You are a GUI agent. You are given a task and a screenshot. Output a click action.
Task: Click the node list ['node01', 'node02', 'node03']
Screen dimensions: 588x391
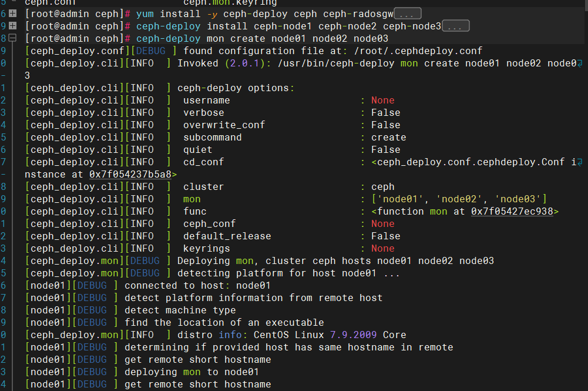click(x=459, y=200)
